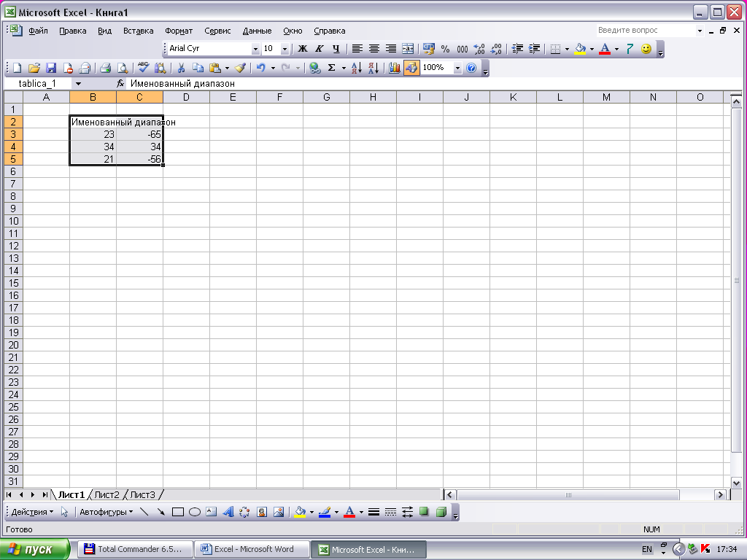Toggle bold Ж formatting
The image size is (747, 560).
[303, 49]
